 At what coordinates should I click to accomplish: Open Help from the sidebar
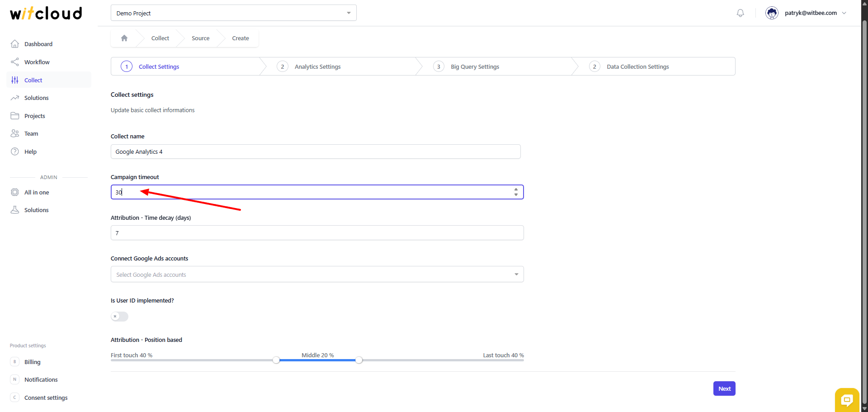pyautogui.click(x=30, y=152)
